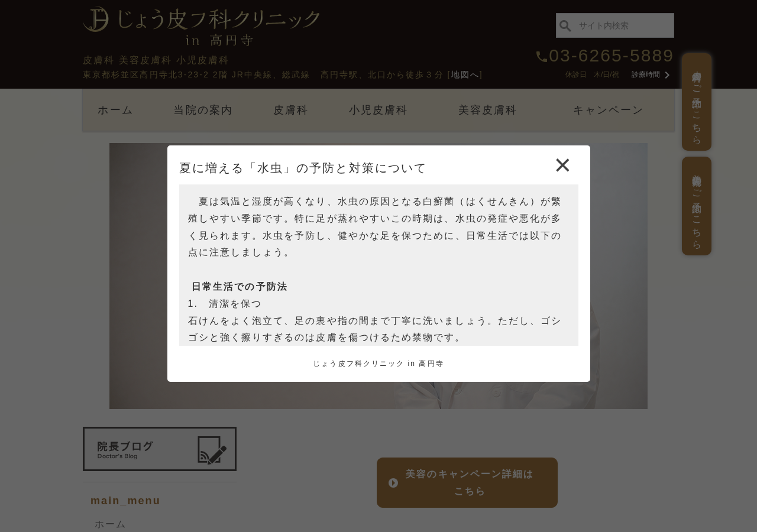This screenshot has height=532, width=757.
Task: Click the 皮膚科 美容皮膚科 小児皮膚科 tagline
Action: (156, 60)
